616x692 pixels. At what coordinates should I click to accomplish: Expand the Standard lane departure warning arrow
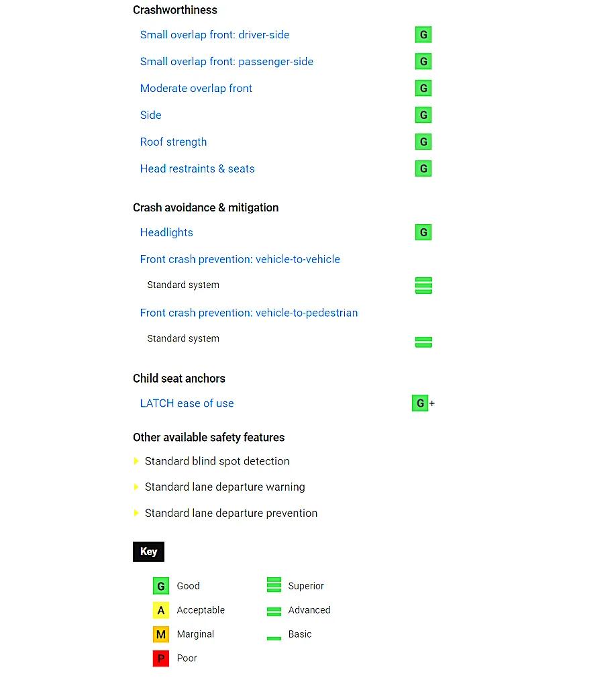[x=136, y=487]
